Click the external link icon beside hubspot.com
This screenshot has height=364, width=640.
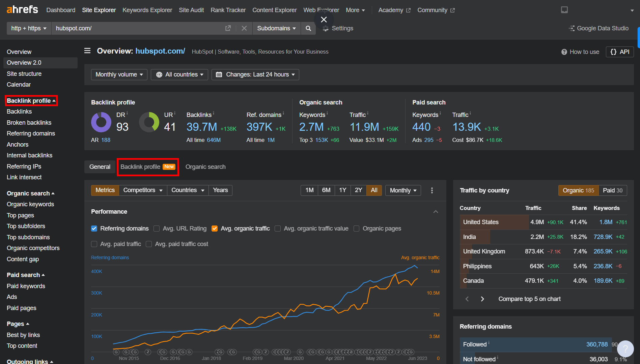tap(228, 28)
